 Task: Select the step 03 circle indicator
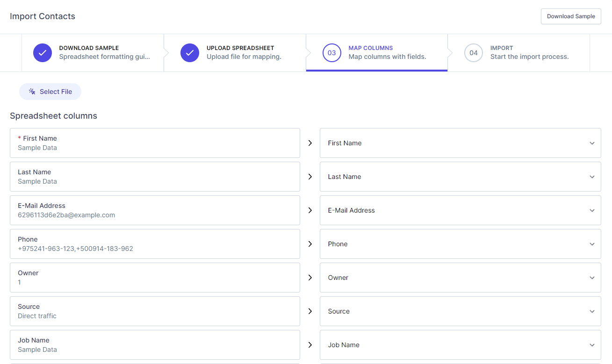(x=332, y=53)
